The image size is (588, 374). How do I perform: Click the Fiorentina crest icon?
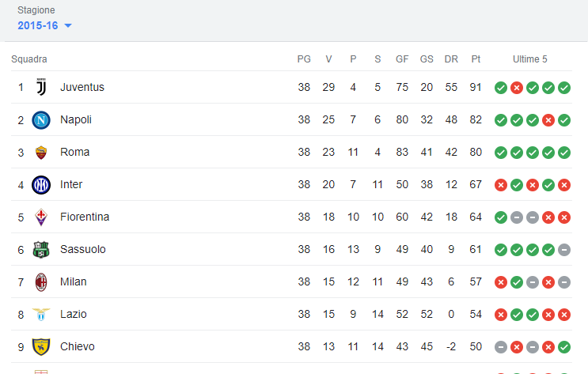41,217
